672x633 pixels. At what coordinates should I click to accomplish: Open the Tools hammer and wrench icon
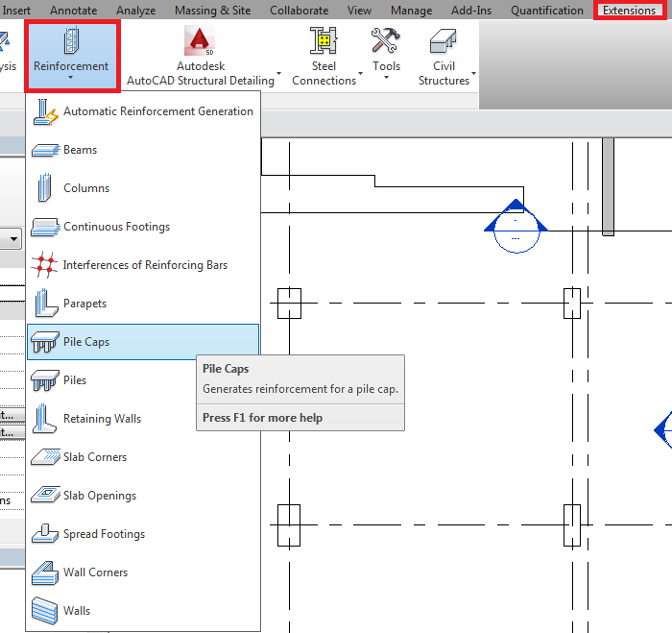pos(386,40)
